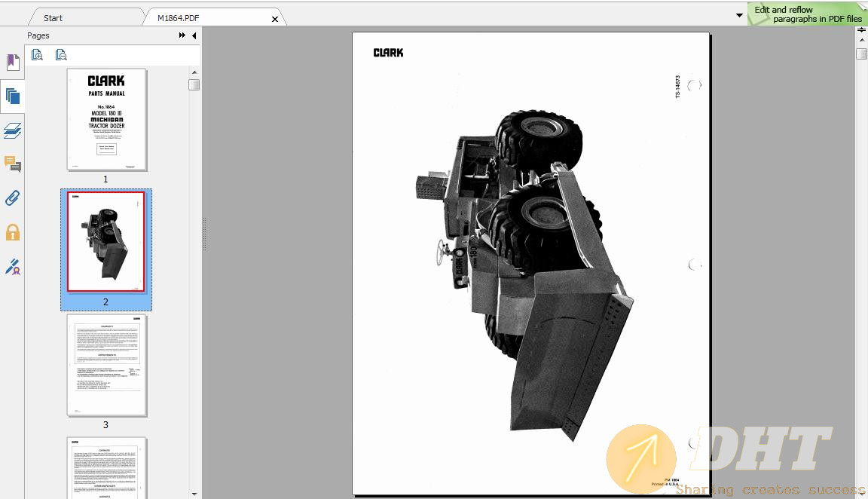Open the Digital Signatures panel icon
The image size is (868, 499).
tap(13, 267)
